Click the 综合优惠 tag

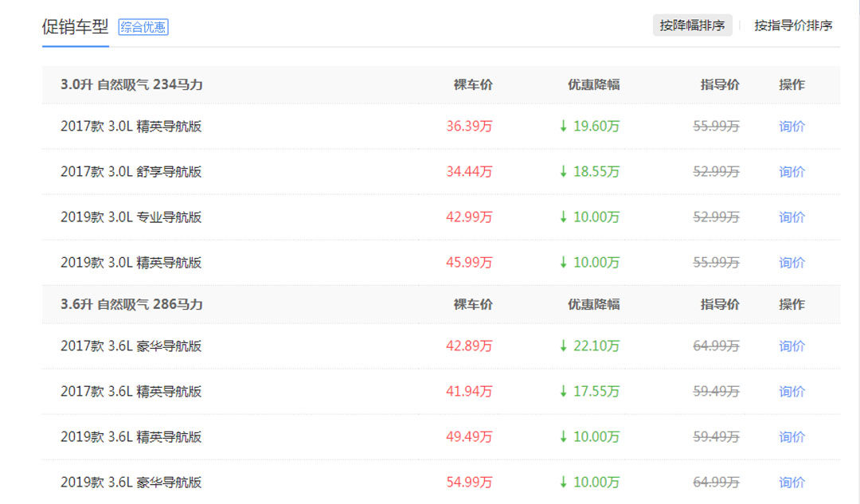tap(143, 27)
